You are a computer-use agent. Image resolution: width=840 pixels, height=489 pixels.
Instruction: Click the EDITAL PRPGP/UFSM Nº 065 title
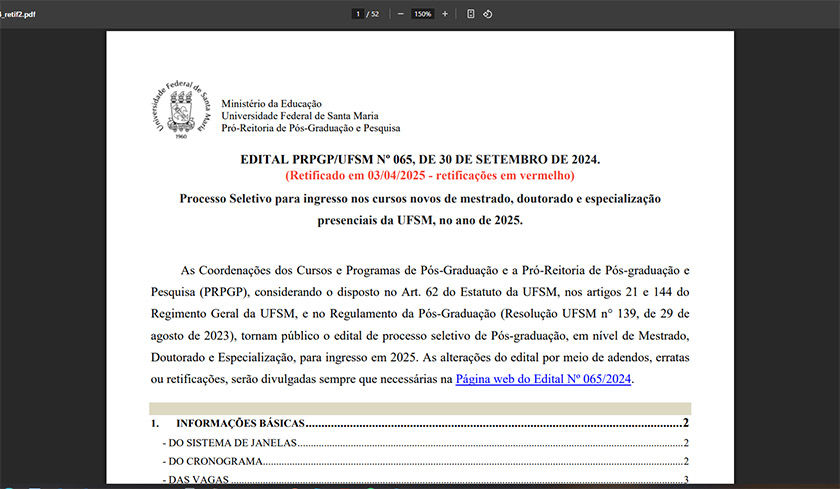coord(420,159)
